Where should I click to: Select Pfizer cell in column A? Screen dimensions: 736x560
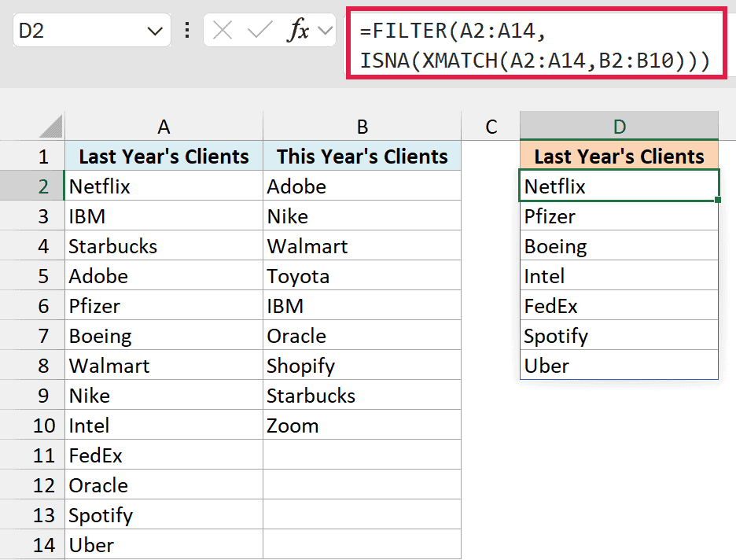pyautogui.click(x=164, y=306)
